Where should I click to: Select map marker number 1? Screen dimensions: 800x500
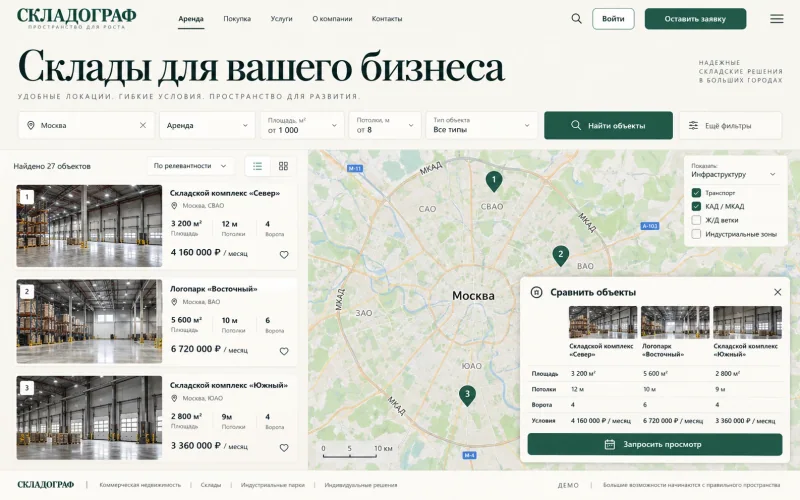coord(493,181)
